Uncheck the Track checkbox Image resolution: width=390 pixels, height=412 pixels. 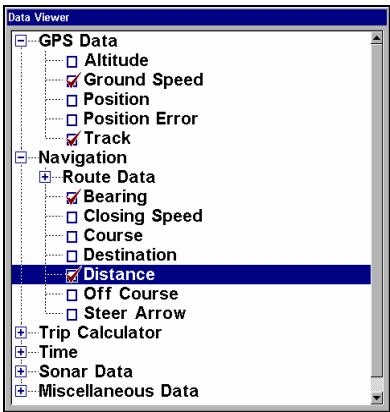(x=72, y=139)
